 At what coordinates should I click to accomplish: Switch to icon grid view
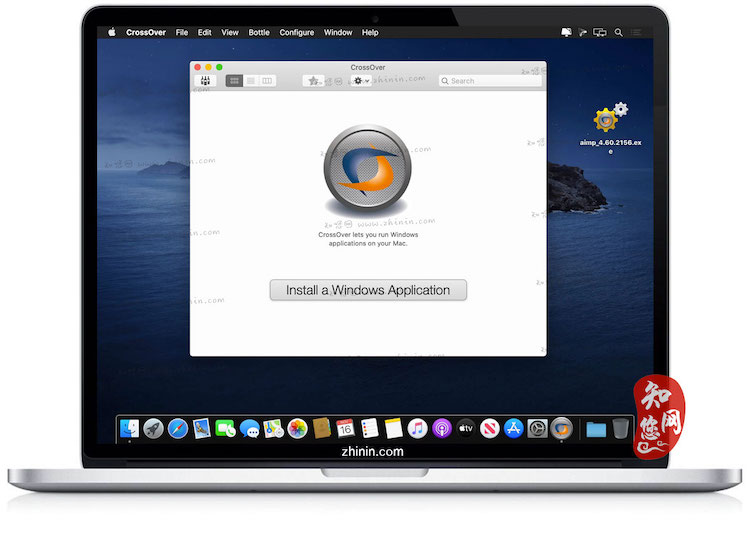(x=234, y=81)
